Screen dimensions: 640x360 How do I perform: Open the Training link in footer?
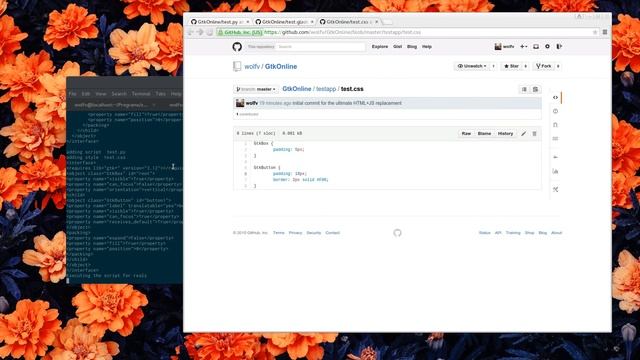click(x=513, y=233)
